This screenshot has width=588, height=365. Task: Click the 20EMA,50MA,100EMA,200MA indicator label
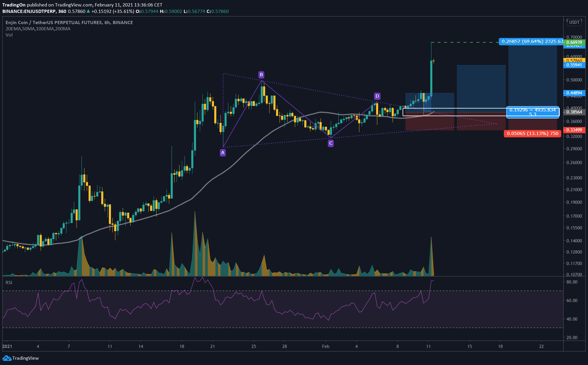38,29
